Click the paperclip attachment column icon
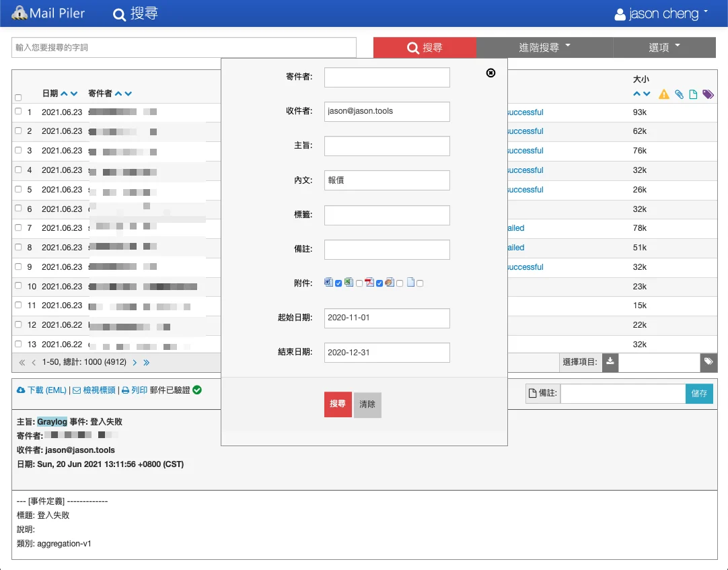 tap(680, 94)
